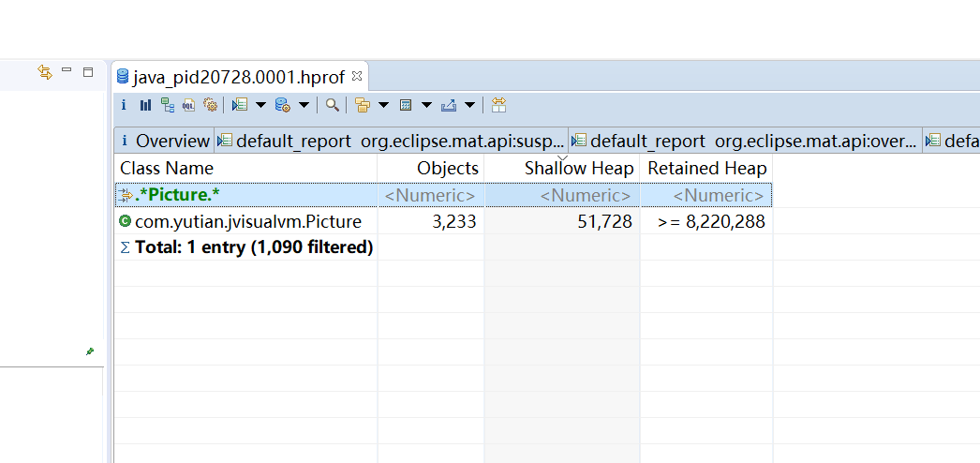
Task: Open the Calculate Retained Size dropdown arrow
Action: pyautogui.click(x=426, y=105)
